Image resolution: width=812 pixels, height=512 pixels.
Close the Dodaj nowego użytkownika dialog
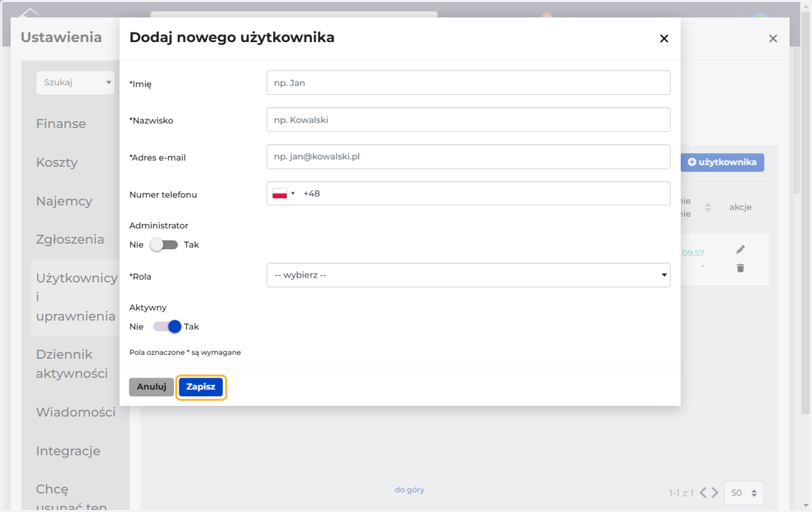pos(664,39)
